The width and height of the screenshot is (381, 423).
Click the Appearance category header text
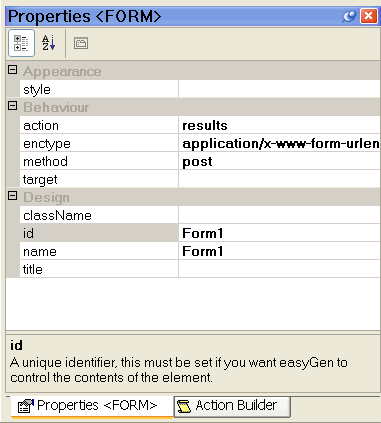tap(62, 71)
